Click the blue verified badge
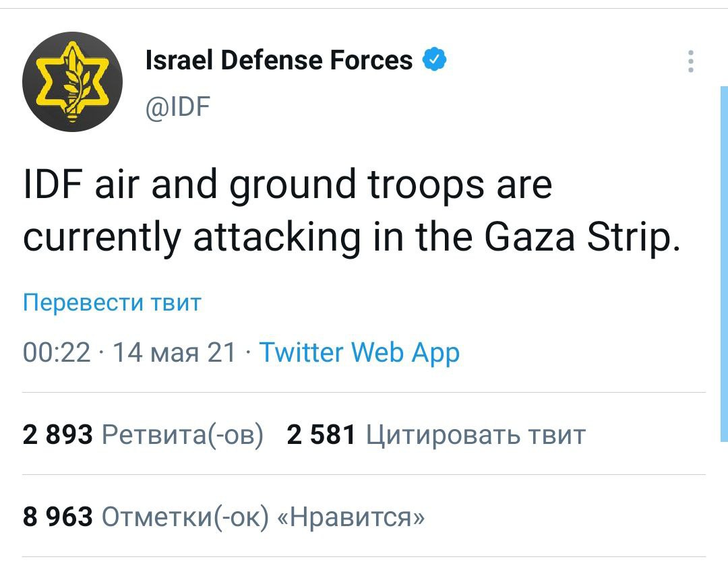The height and width of the screenshot is (580, 728). 435,61
